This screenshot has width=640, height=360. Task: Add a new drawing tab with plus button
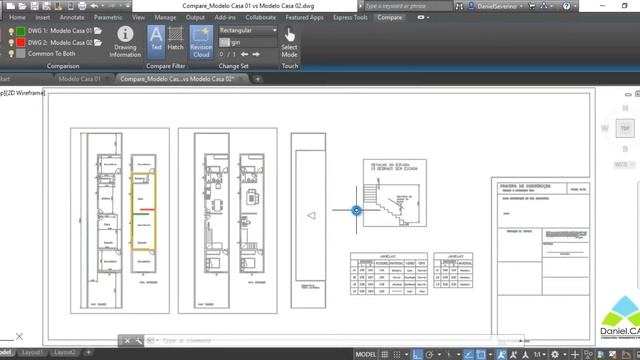click(x=258, y=79)
